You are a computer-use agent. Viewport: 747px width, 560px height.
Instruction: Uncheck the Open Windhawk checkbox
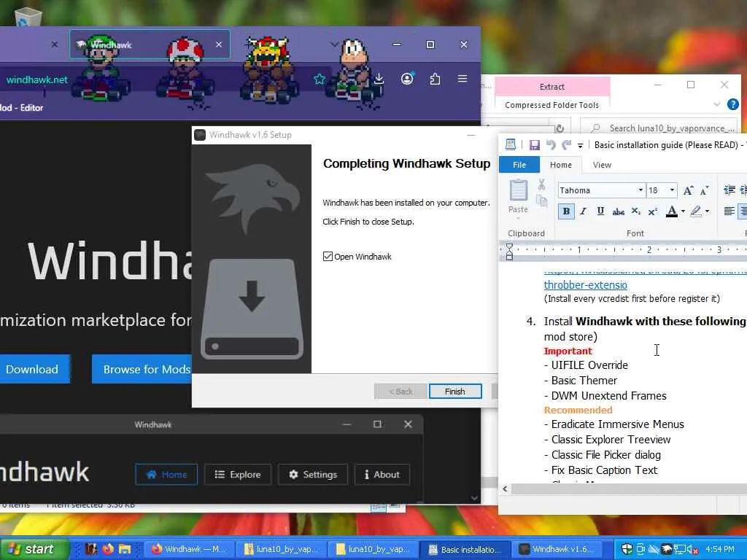[x=328, y=257]
